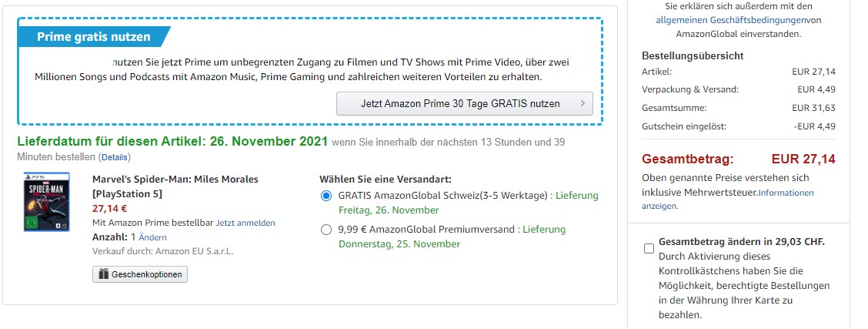Click the Spider-Man game cover thumbnail
Image resolution: width=868 pixels, height=329 pixels.
pyautogui.click(x=46, y=202)
